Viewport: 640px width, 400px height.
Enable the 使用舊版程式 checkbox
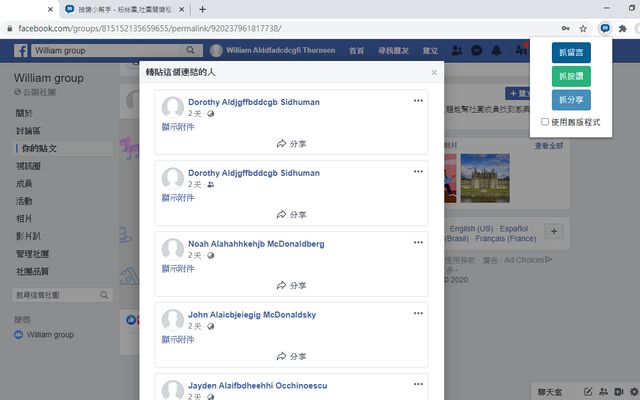point(544,122)
